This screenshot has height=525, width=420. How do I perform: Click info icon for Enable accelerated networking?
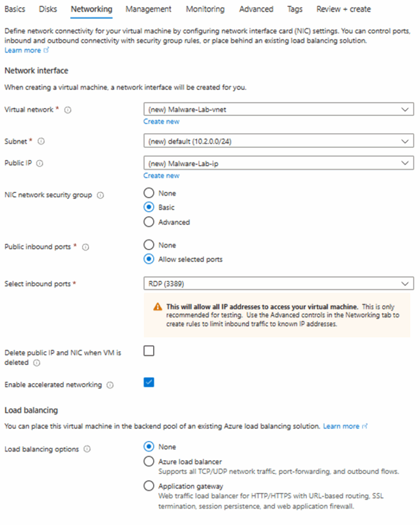(x=110, y=385)
